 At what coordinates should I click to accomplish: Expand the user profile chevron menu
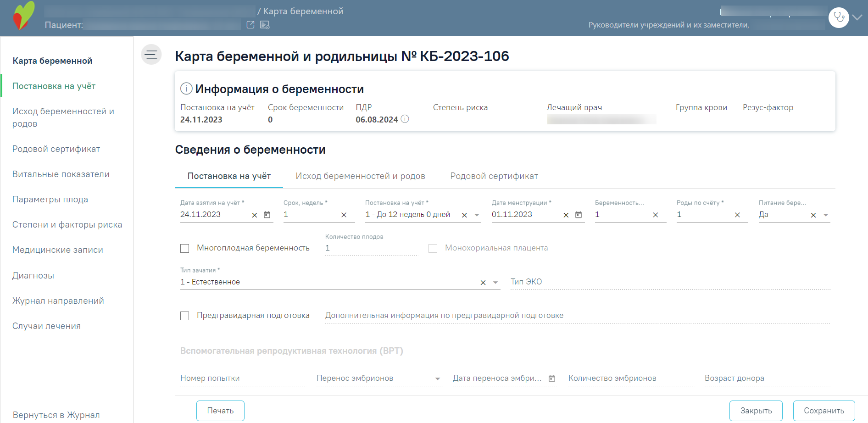tap(857, 17)
